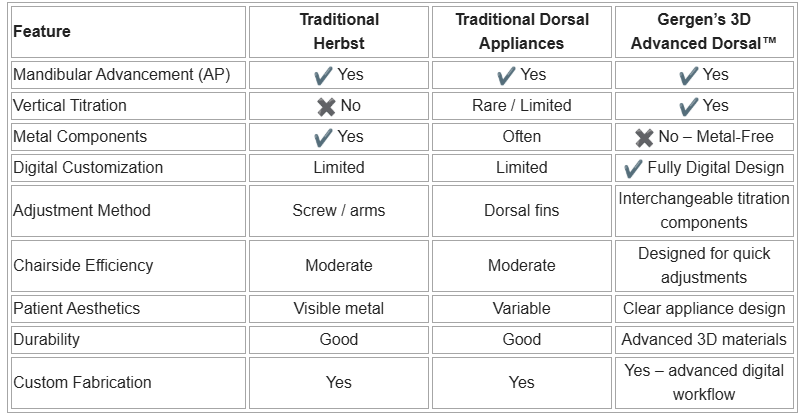Viewport: 803px width, 415px height.
Task: Select the Feature column header
Action: (42, 32)
